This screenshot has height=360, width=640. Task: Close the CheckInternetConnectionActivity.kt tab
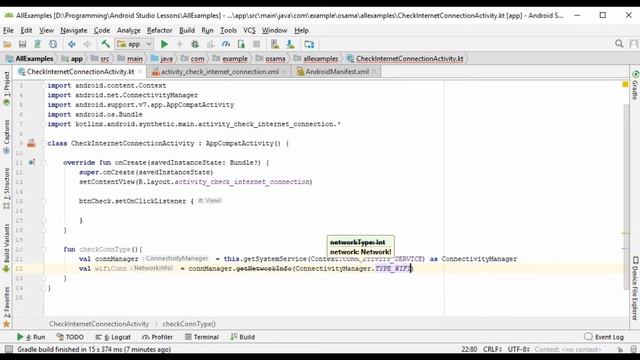point(140,72)
